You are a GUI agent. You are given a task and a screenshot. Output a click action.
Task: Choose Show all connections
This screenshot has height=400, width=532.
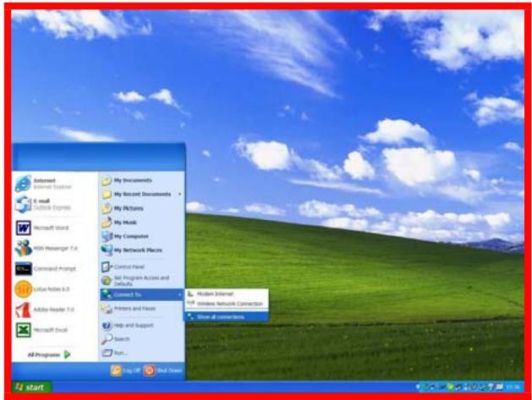(x=227, y=317)
